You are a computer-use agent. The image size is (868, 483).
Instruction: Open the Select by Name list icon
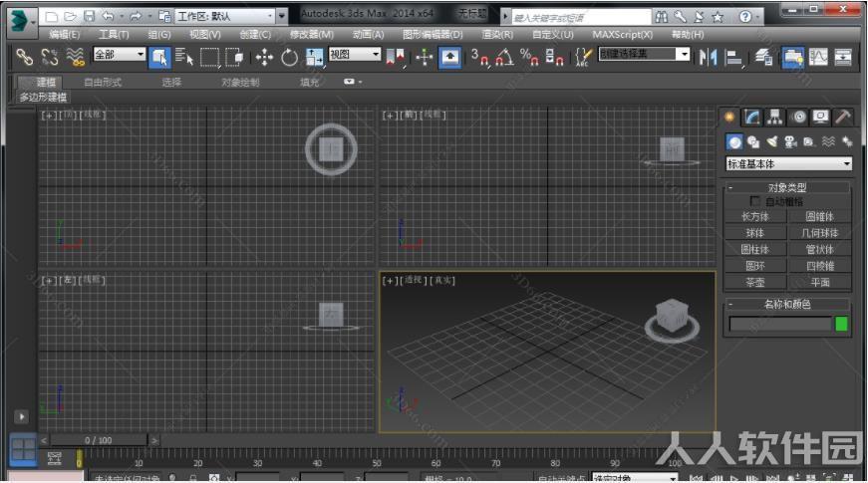pos(183,57)
